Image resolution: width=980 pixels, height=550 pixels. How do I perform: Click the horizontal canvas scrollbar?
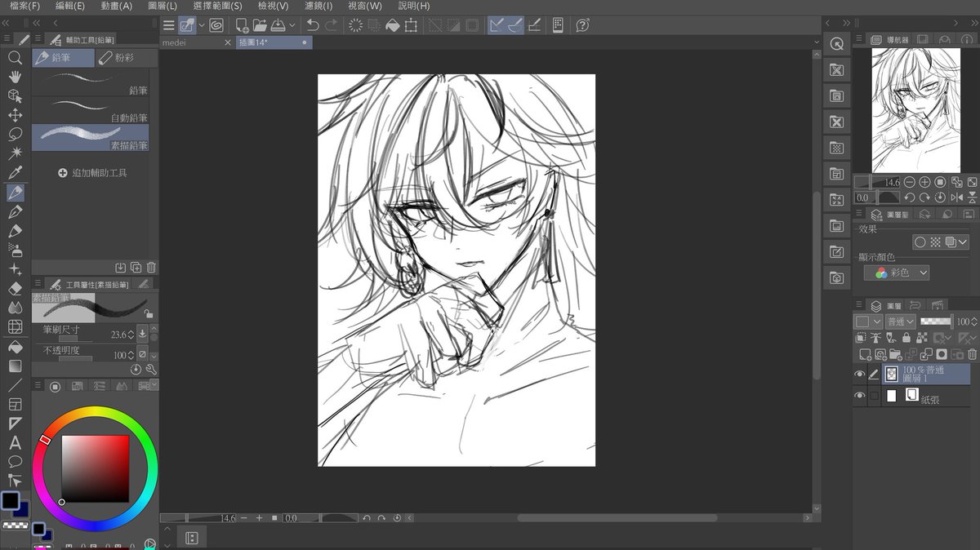tap(617, 517)
